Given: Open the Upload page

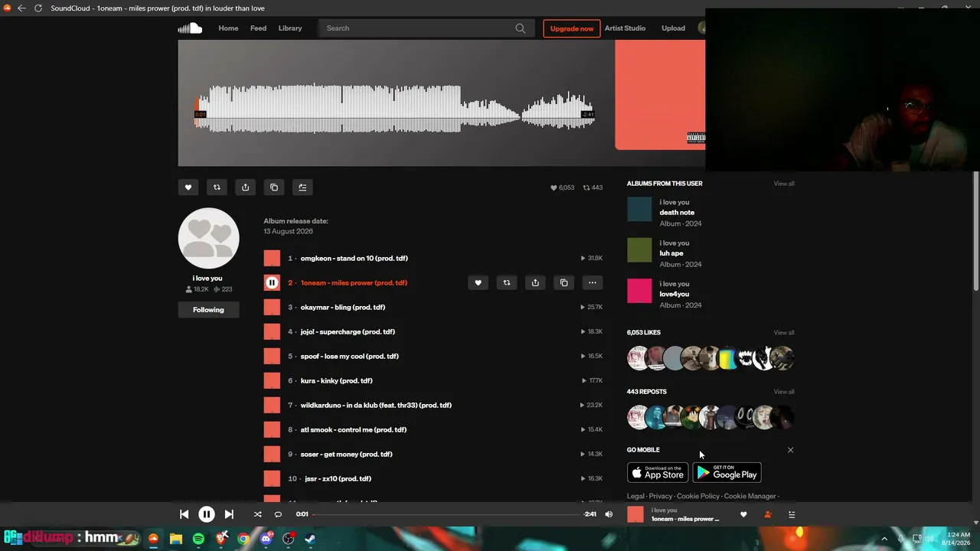Looking at the screenshot, I should pyautogui.click(x=673, y=28).
